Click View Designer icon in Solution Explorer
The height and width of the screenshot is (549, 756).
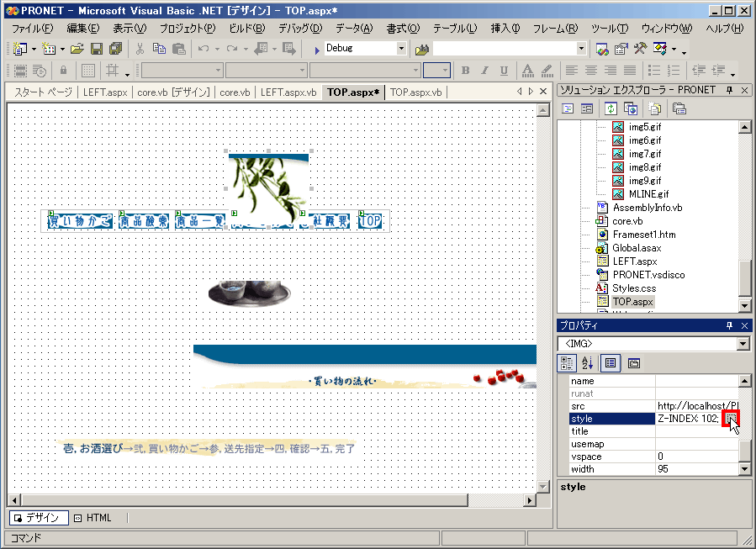click(587, 109)
